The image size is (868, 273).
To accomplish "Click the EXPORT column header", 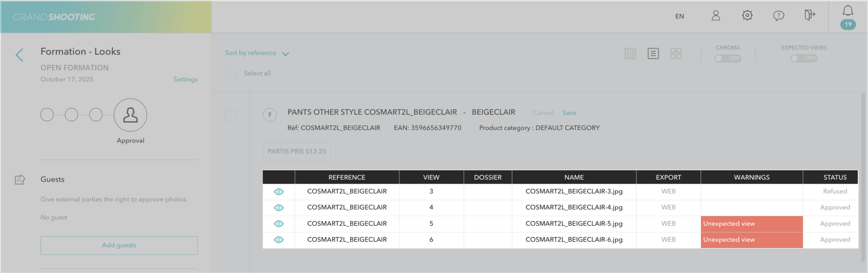I will [x=668, y=177].
